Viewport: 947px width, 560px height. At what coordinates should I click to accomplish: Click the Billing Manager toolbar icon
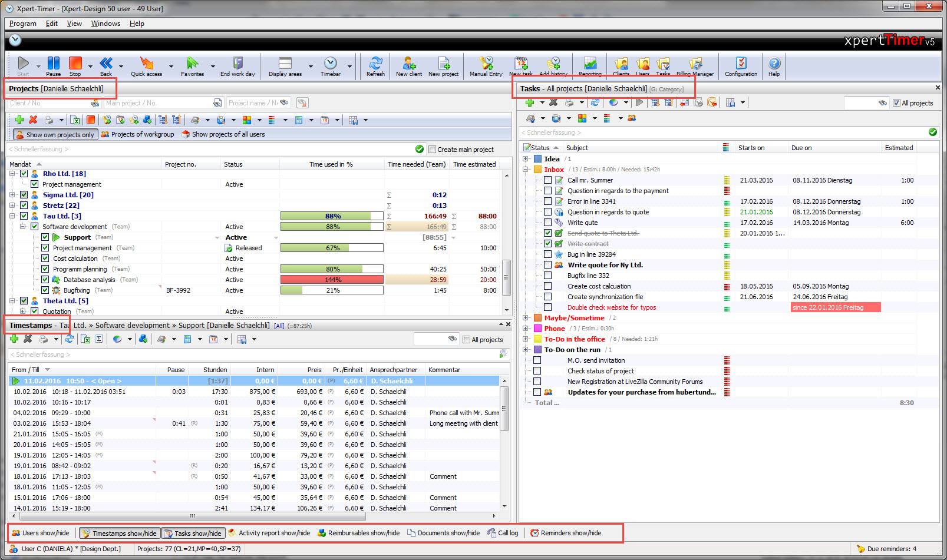[696, 65]
